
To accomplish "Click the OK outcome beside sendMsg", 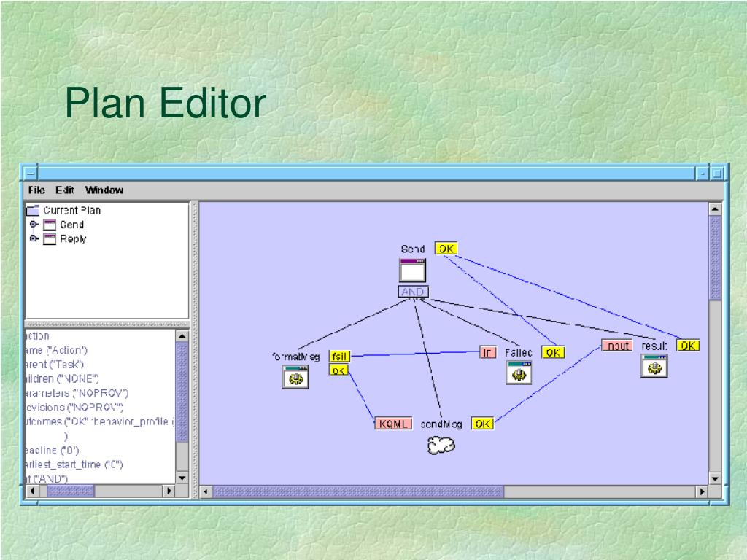I will [x=483, y=424].
